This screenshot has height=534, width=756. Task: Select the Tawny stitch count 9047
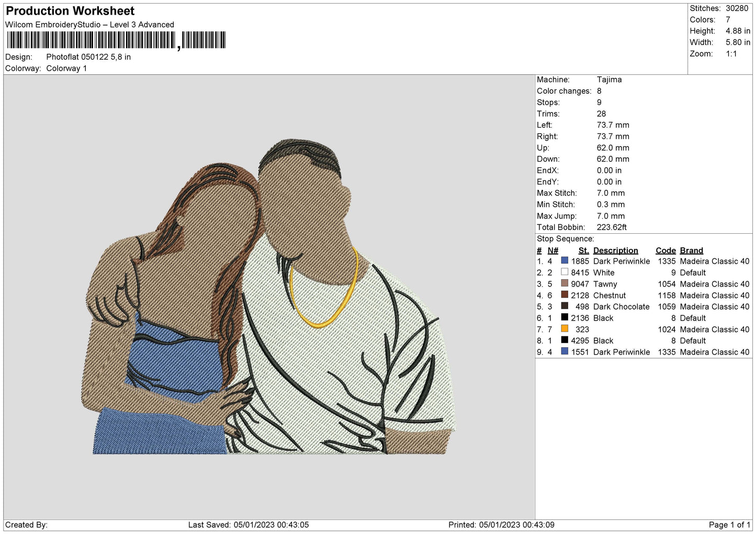(580, 284)
